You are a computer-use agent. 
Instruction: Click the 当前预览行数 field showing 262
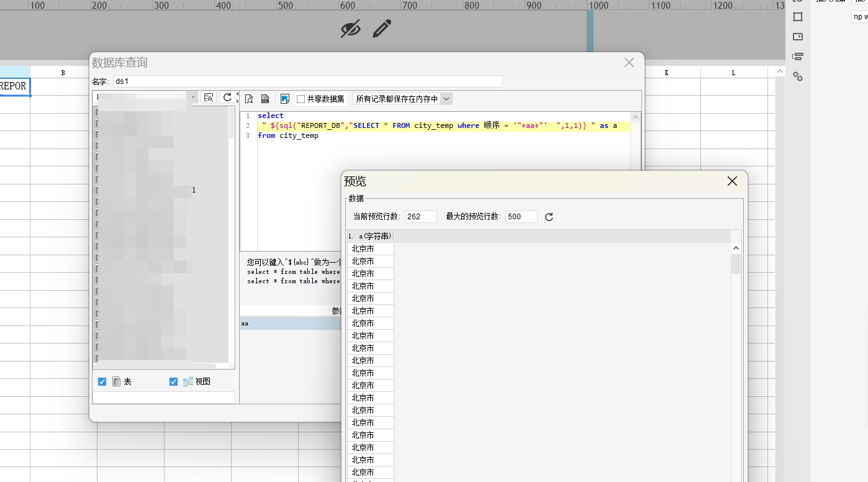point(421,217)
